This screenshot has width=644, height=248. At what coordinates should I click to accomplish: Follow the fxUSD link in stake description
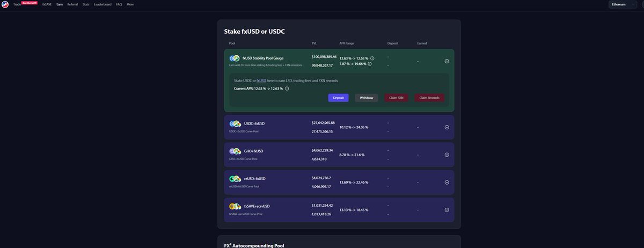coord(261,81)
